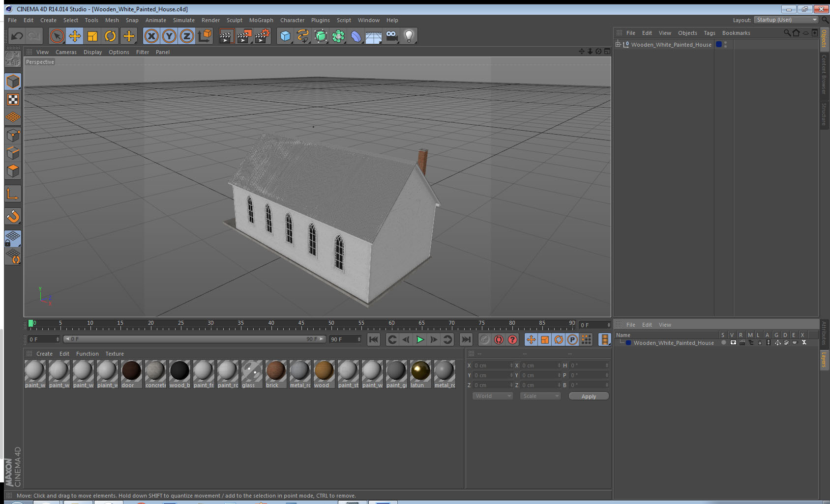Viewport: 830px width, 504px height.
Task: Click the Enable Axis tool icon
Action: pyautogui.click(x=13, y=194)
